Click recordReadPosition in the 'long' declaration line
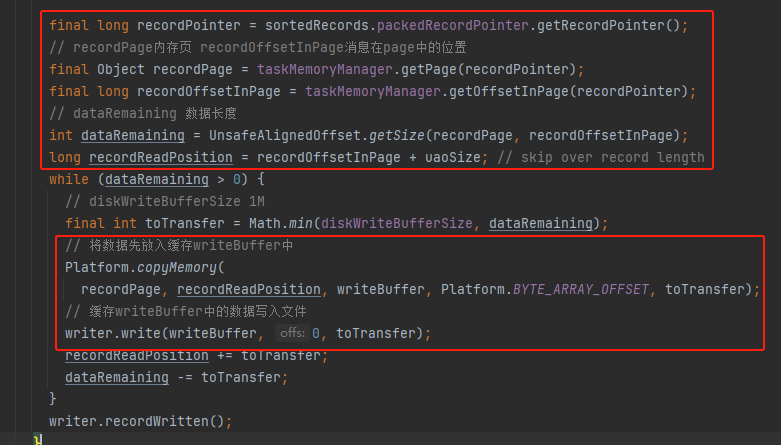The height and width of the screenshot is (445, 781). 161,157
